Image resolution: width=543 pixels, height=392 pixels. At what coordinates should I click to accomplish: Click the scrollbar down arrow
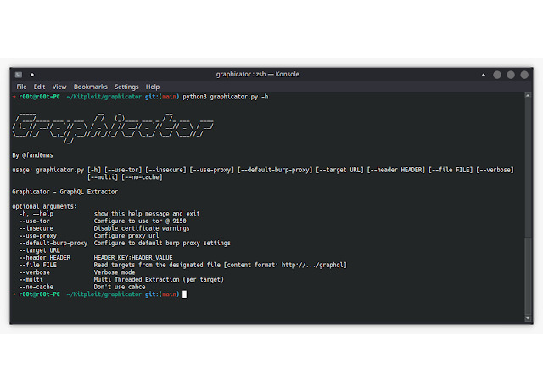(x=528, y=318)
